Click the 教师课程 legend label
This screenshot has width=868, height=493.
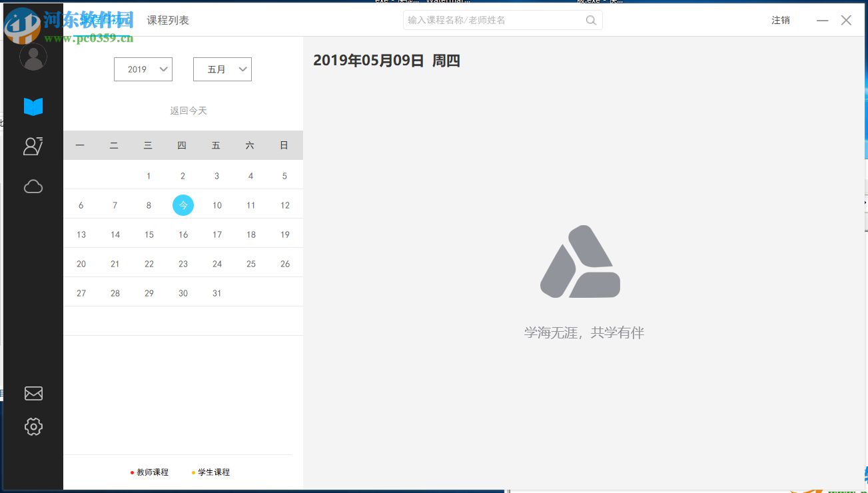click(153, 472)
